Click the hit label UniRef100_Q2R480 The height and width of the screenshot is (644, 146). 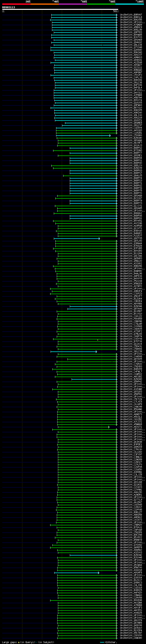(131, 50)
